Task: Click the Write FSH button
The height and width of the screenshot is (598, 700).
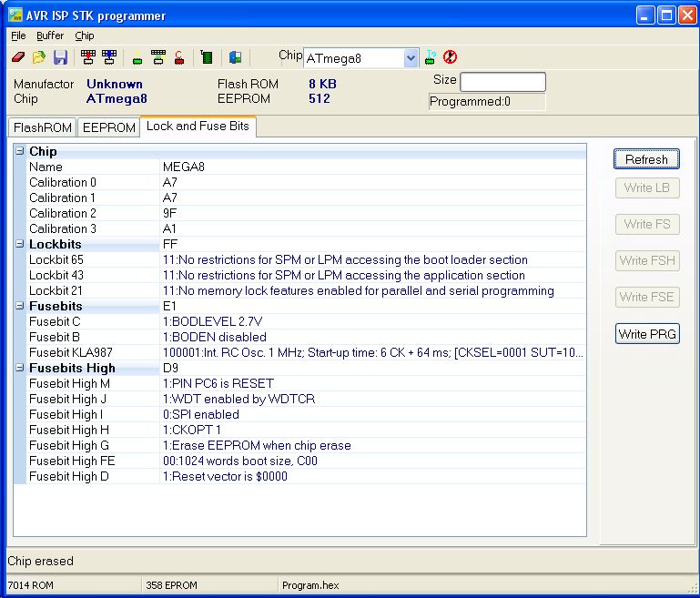Action: pyautogui.click(x=647, y=260)
